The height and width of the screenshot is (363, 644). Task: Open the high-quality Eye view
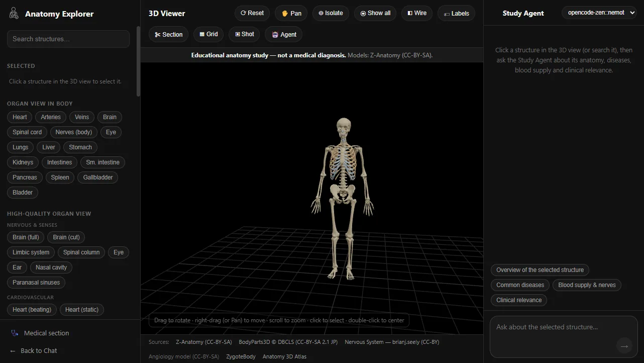[x=119, y=252]
